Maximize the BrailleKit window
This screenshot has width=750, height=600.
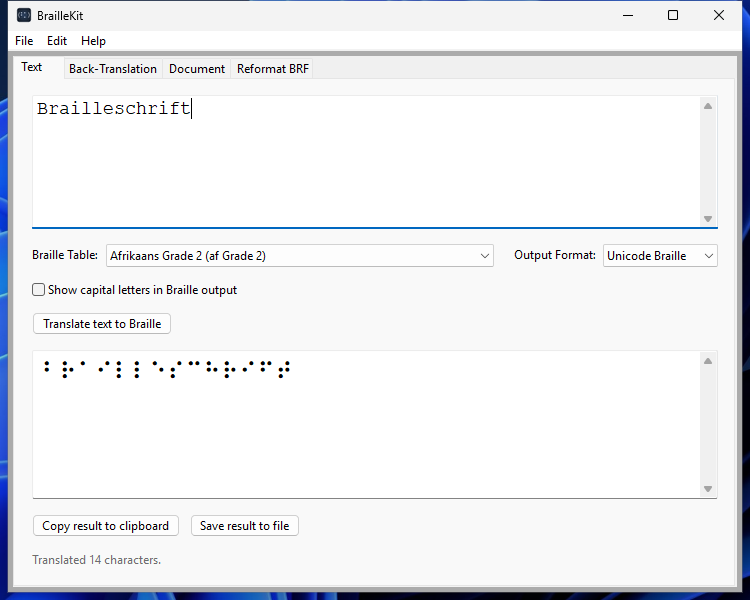673,15
